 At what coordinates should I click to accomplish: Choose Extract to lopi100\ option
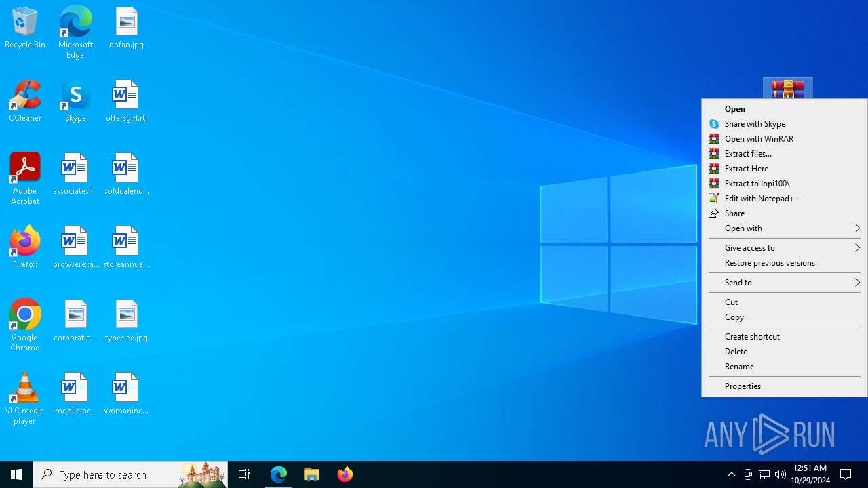785,184
